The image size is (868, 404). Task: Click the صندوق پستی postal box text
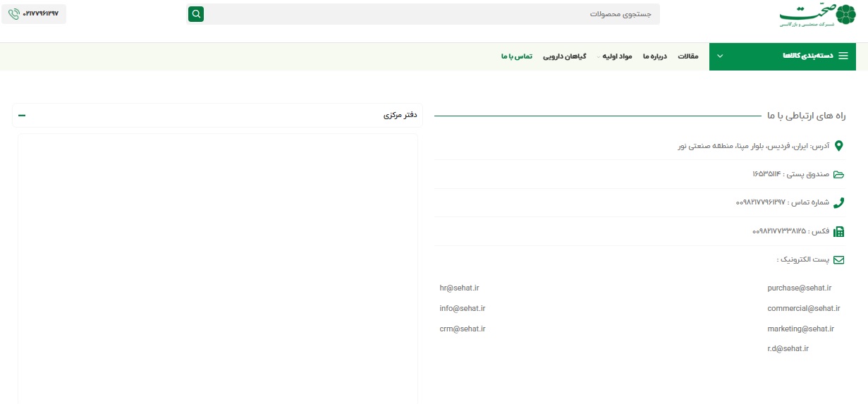[x=790, y=174]
